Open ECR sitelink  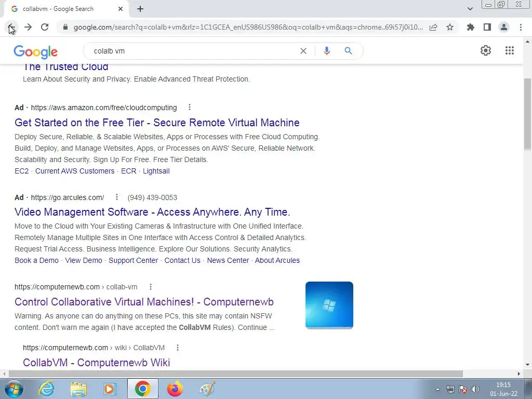[x=129, y=171]
